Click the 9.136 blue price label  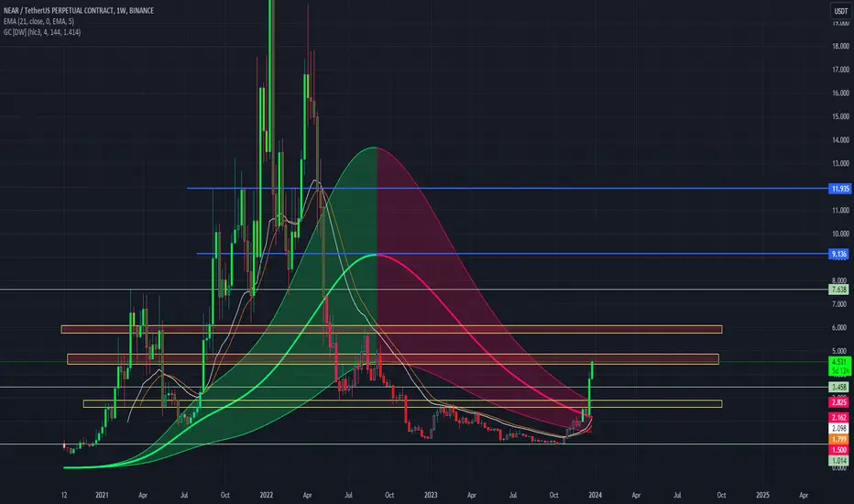click(839, 254)
